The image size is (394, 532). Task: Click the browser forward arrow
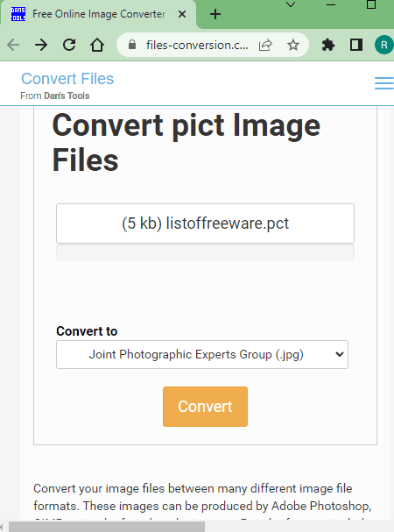point(41,45)
